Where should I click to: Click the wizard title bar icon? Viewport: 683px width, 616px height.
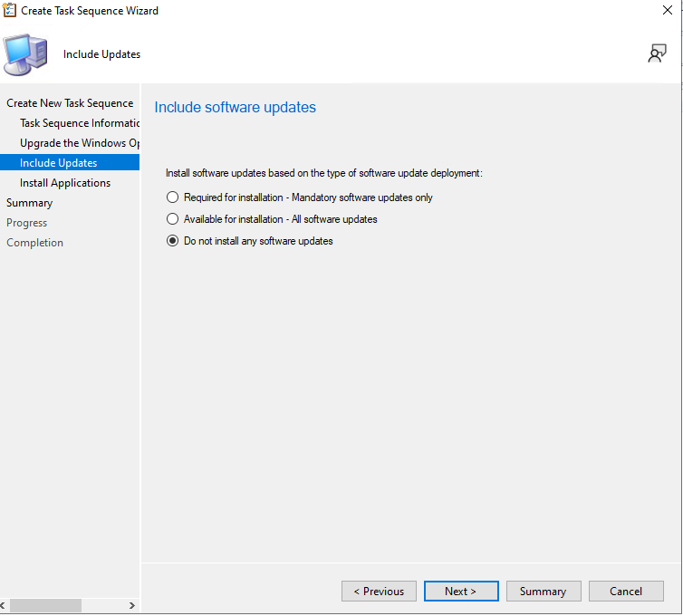tap(11, 11)
